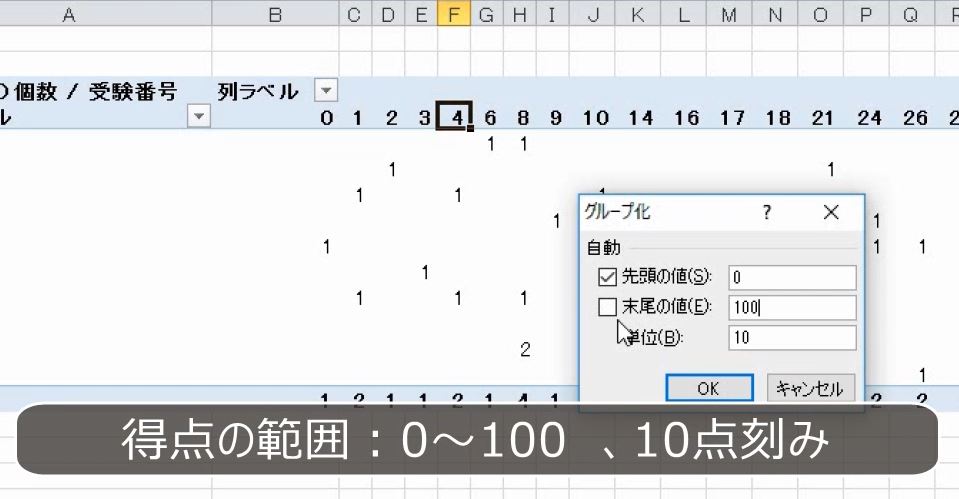Screen dimensions: 959x499
Task: Click the 列ラベル header cell text
Action: [x=258, y=92]
